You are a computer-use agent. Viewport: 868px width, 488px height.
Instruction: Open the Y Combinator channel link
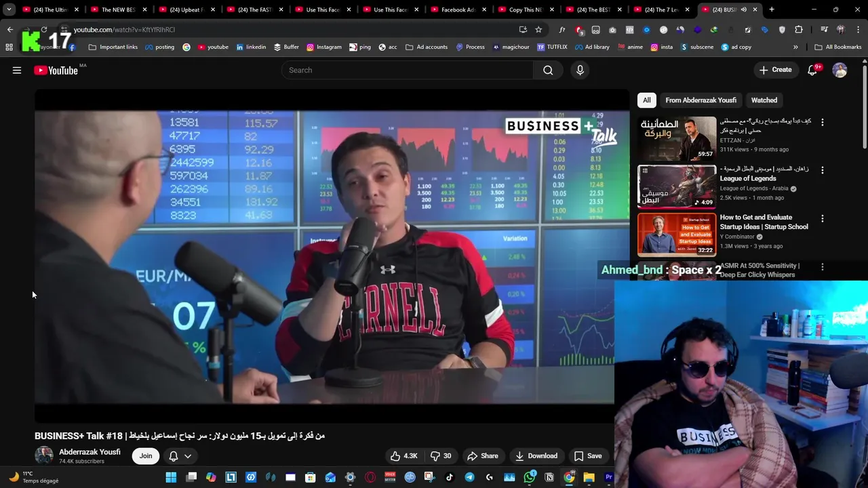click(737, 237)
